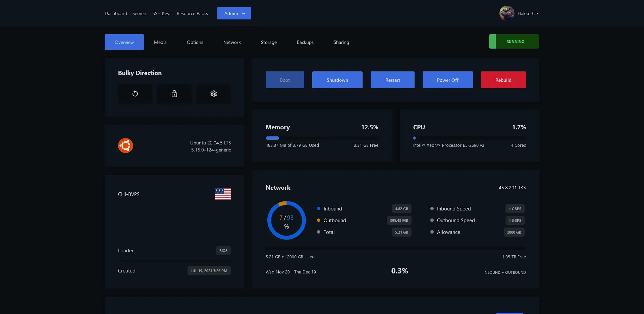Click the network usage donut chart

pyautogui.click(x=286, y=220)
